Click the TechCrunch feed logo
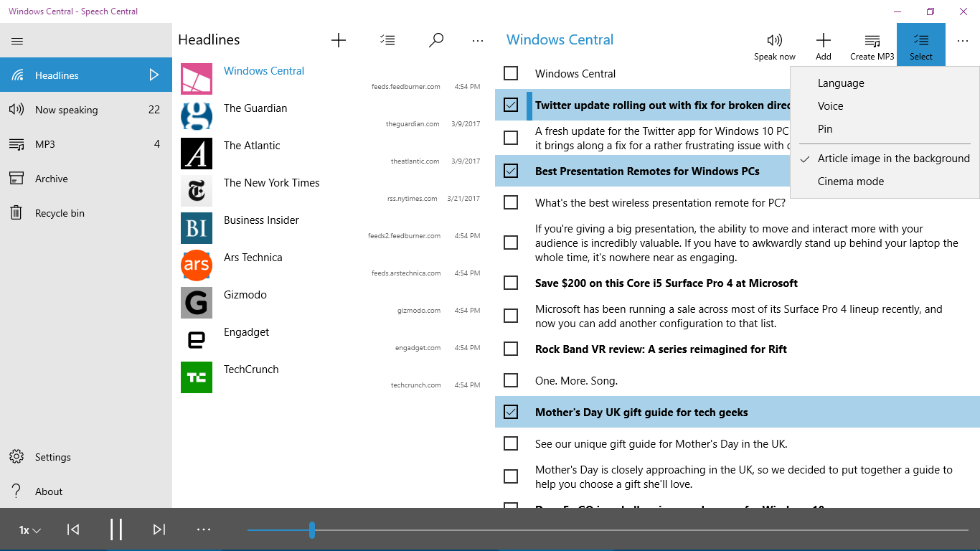The width and height of the screenshot is (980, 551). click(x=197, y=377)
